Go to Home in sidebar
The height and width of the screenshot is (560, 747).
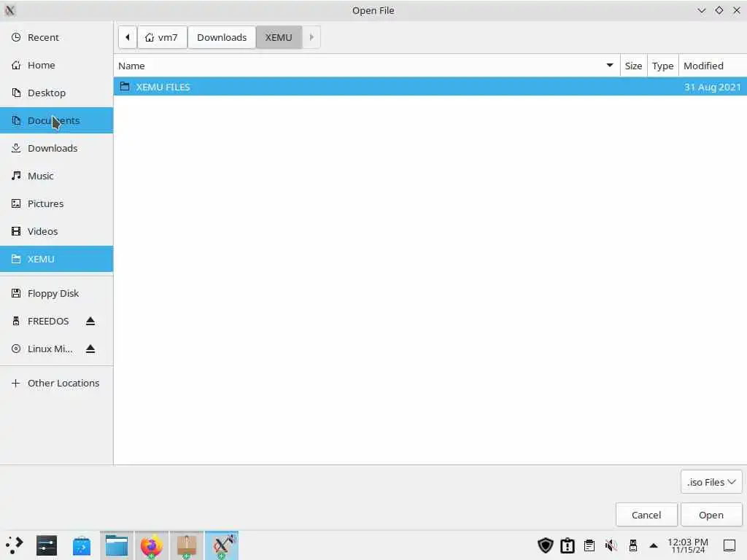[56, 65]
